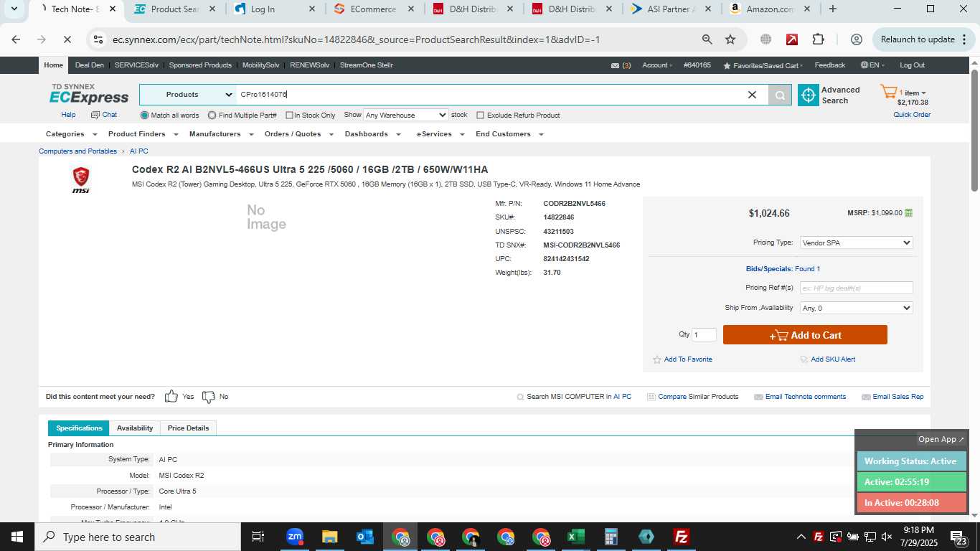This screenshot has height=551, width=980.
Task: Open Pricing Type Vendor SPA dropdown
Action: point(856,243)
